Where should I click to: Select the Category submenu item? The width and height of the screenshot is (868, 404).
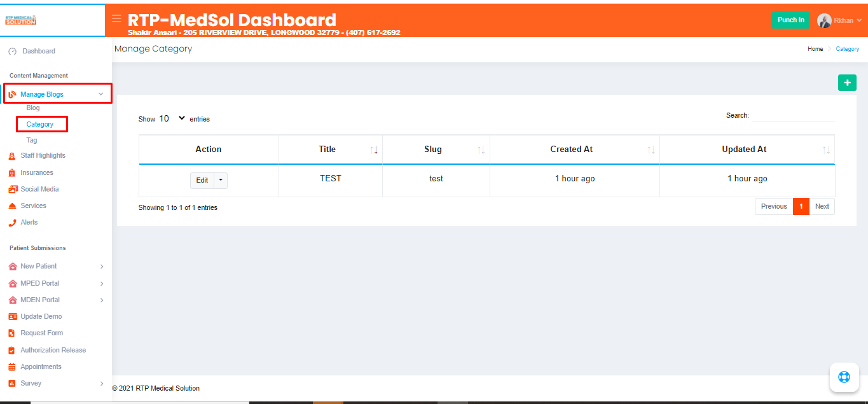[x=40, y=125]
